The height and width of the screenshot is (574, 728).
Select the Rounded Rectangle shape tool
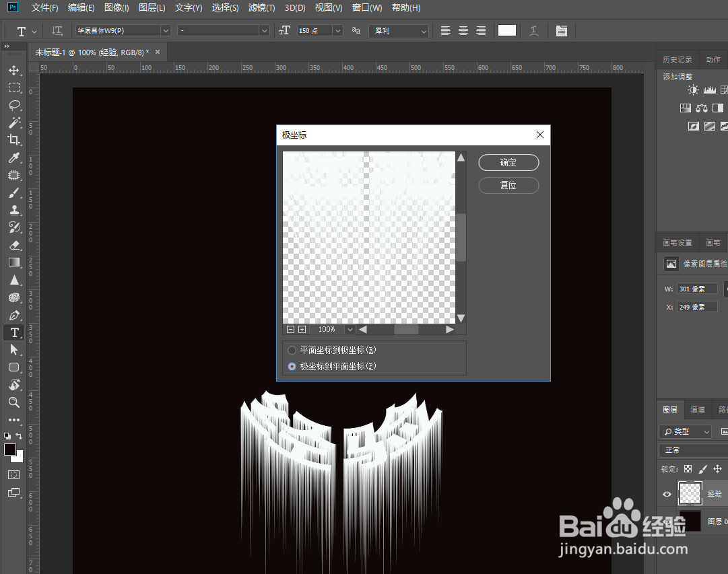(x=14, y=367)
